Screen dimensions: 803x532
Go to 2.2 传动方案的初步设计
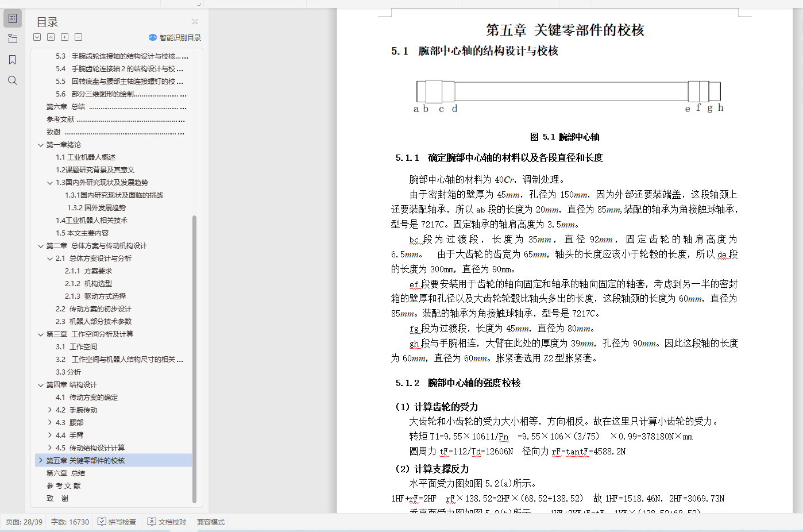[94, 309]
